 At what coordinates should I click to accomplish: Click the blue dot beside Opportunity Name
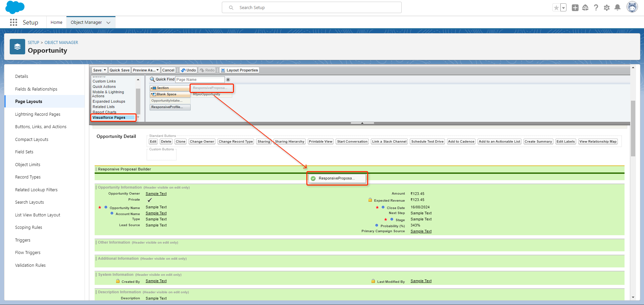pos(106,207)
